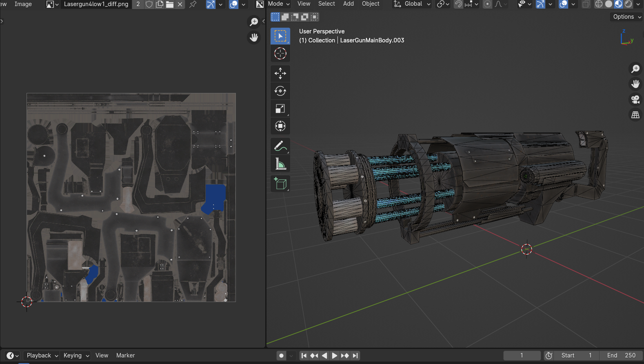
Task: Click the camera view icon in the viewport
Action: click(635, 99)
